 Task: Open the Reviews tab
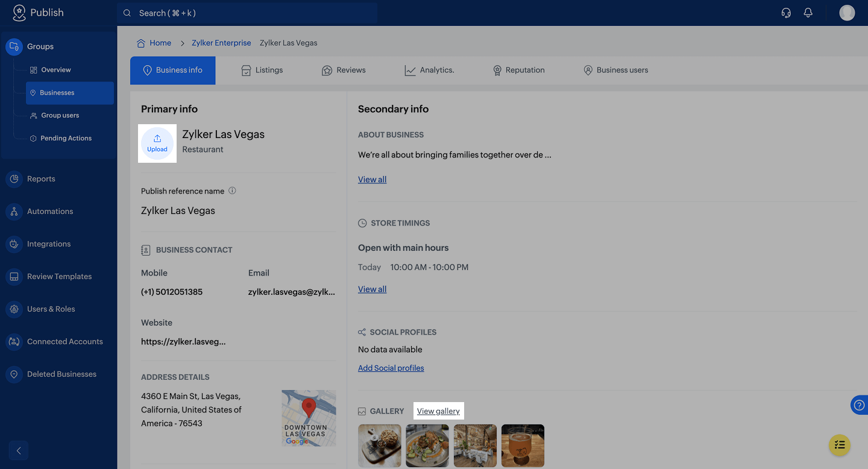344,71
